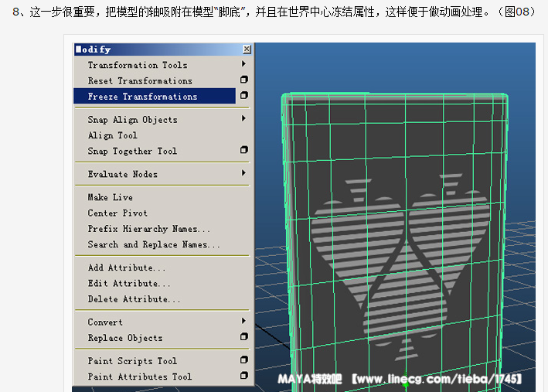Click Make Live menu entry
Screen dimensions: 548x392
[110, 197]
